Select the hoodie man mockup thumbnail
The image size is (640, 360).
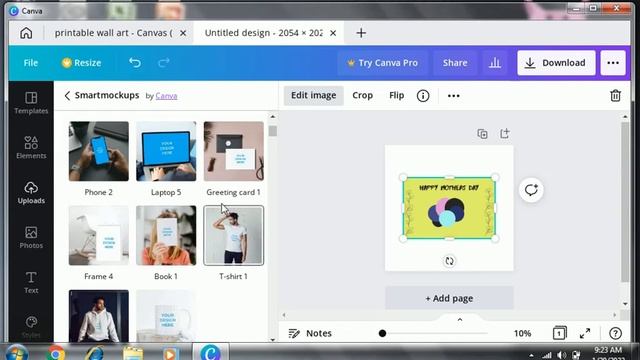[99, 316]
